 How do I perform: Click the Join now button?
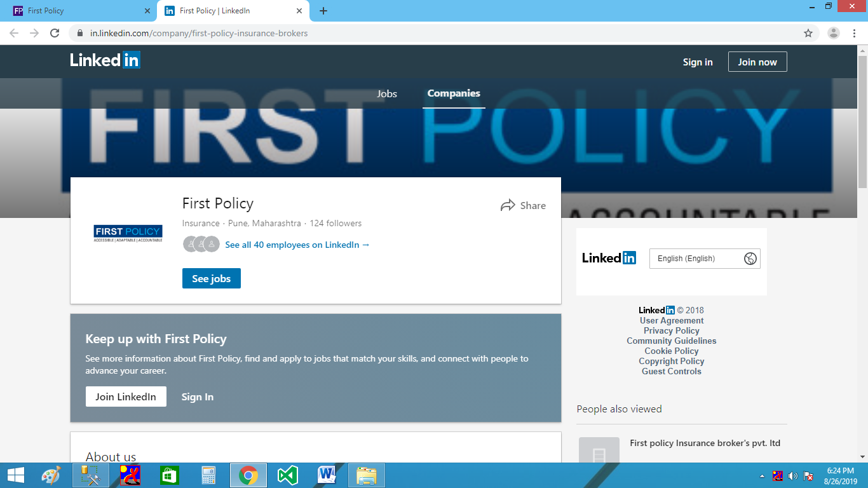click(757, 62)
